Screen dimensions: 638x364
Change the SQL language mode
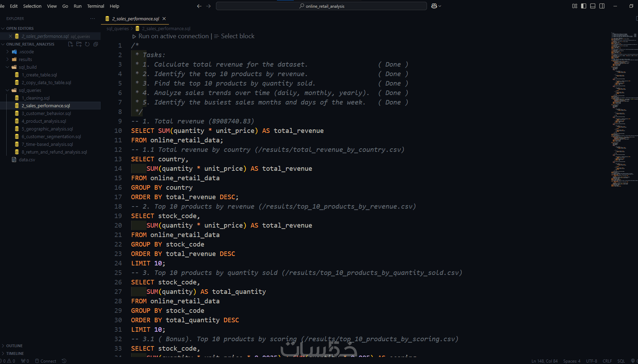pyautogui.click(x=621, y=361)
